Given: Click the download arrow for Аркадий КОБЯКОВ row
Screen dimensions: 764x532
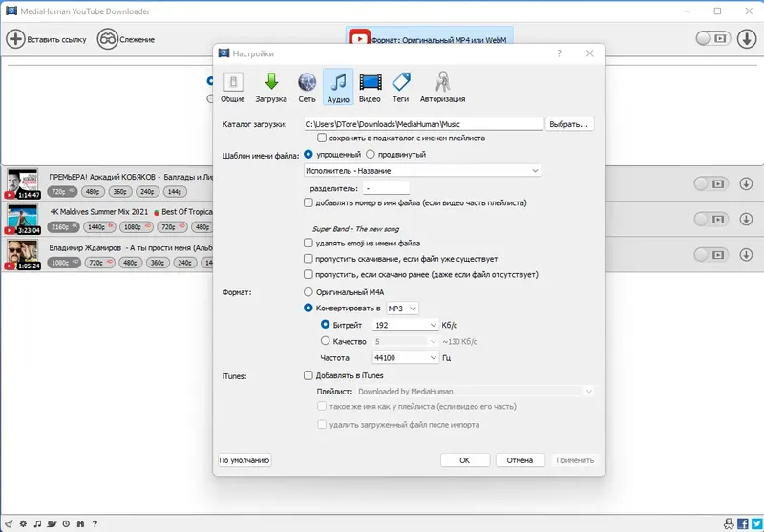Looking at the screenshot, I should pos(746,183).
